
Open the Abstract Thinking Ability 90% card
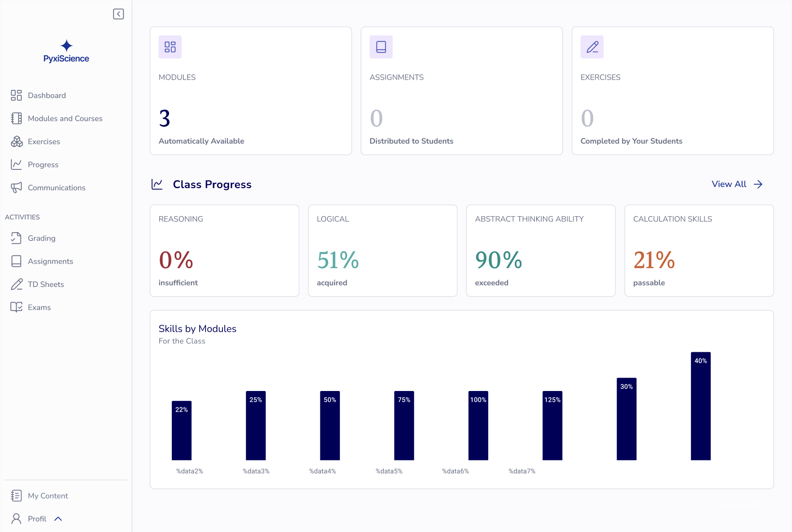coord(541,250)
